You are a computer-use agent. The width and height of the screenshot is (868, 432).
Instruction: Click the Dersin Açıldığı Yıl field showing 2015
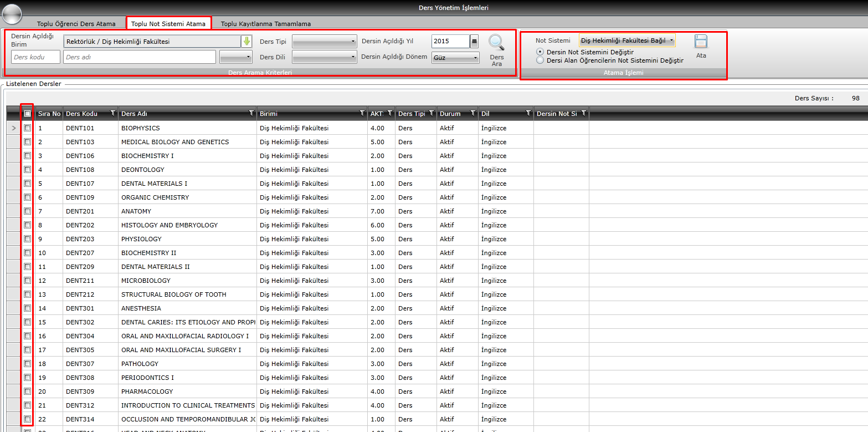(x=450, y=41)
